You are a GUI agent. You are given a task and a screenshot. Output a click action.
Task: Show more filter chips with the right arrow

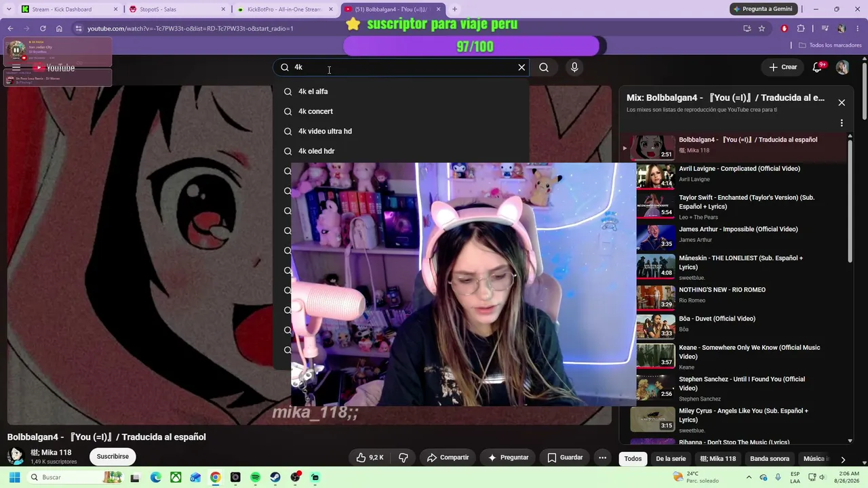[842, 459]
